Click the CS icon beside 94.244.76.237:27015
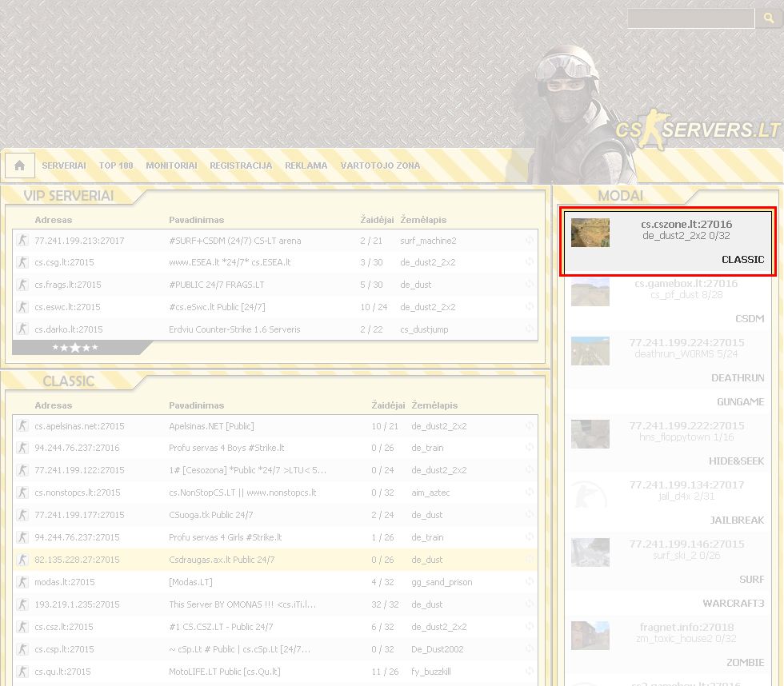 tap(22, 537)
